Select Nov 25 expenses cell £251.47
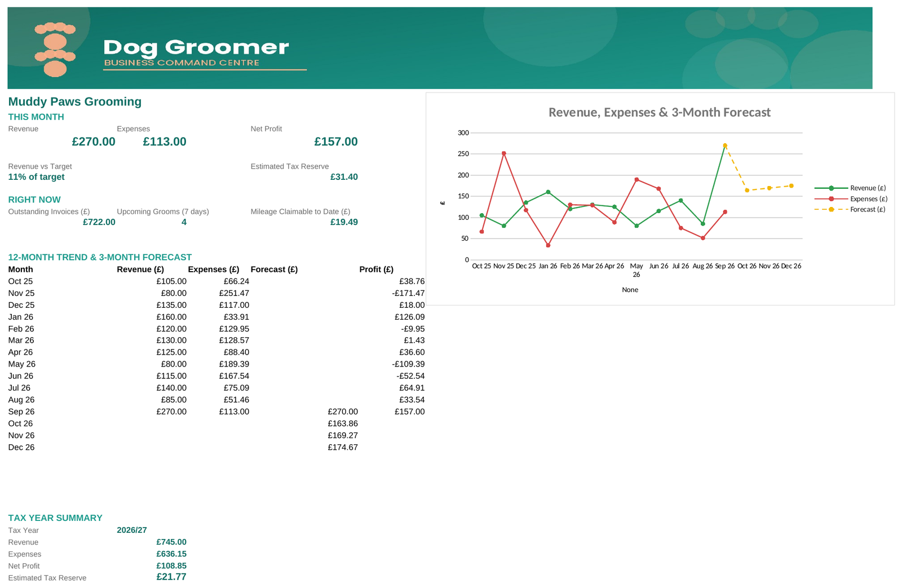The image size is (902, 588). [x=234, y=293]
